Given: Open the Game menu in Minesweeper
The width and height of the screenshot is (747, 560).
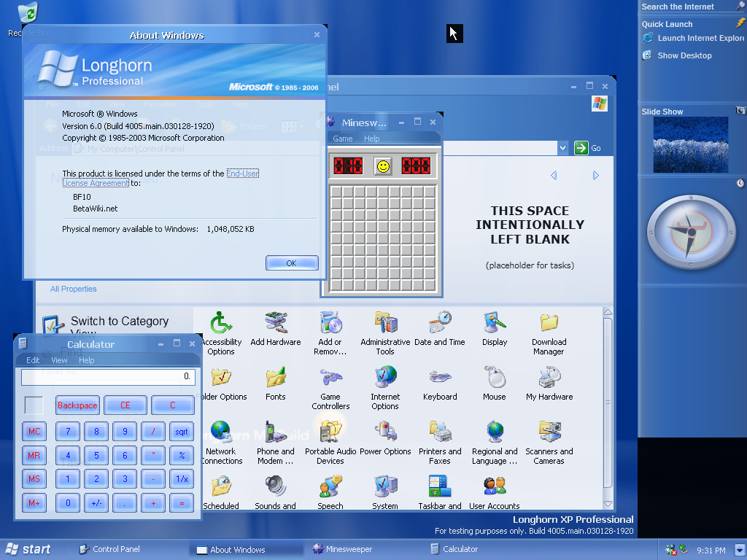Looking at the screenshot, I should (x=343, y=139).
